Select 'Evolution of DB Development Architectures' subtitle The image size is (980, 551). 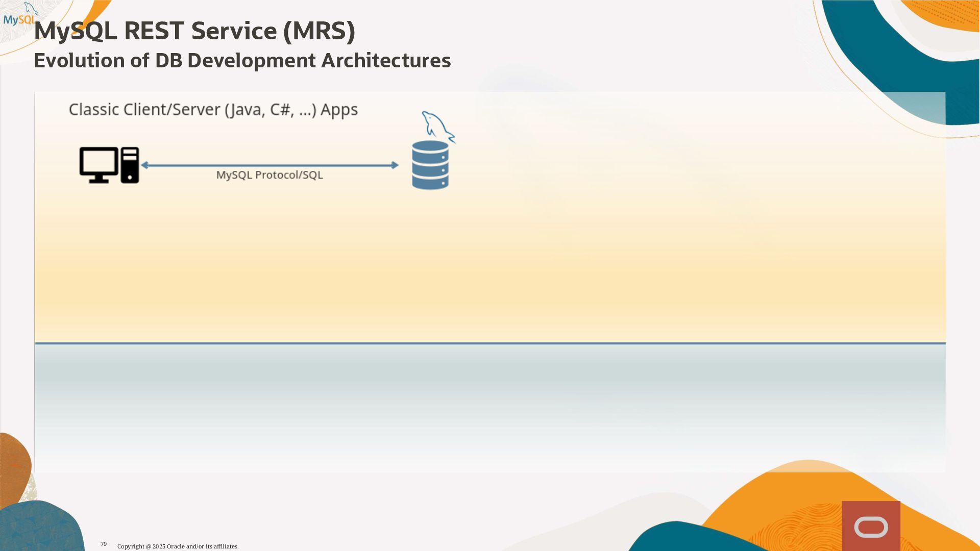coord(242,61)
